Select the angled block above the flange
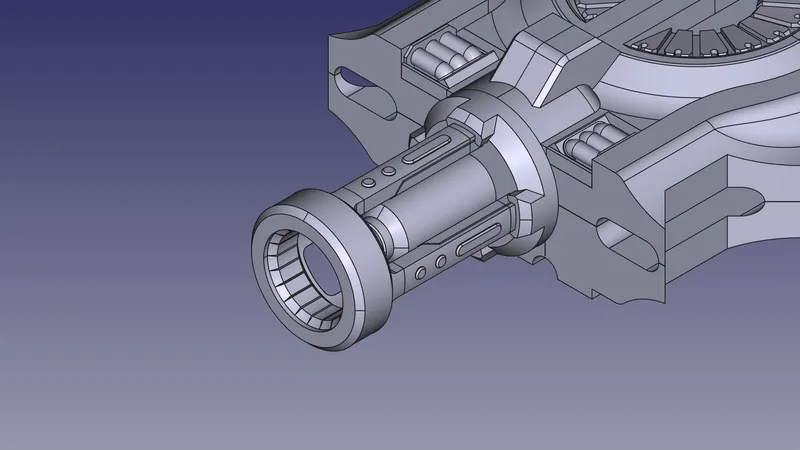The height and width of the screenshot is (450, 800). (x=540, y=72)
